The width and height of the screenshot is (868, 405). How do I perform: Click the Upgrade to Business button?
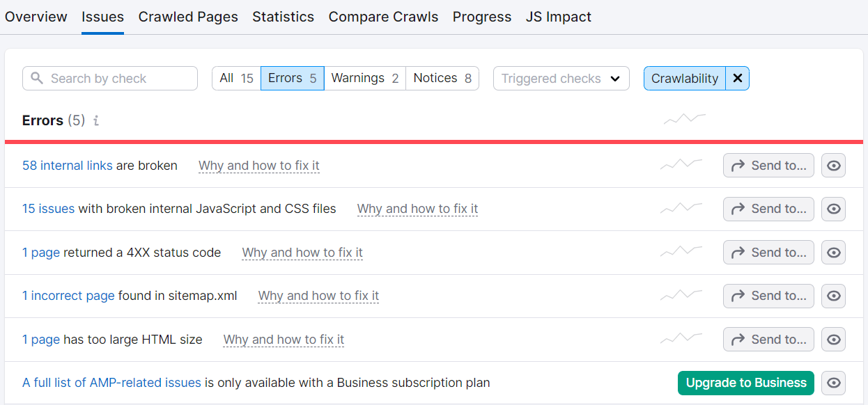[745, 383]
